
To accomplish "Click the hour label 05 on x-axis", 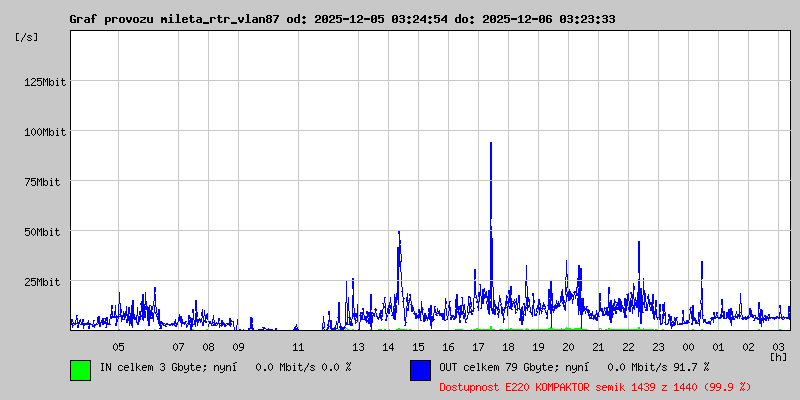I will 118,346.
